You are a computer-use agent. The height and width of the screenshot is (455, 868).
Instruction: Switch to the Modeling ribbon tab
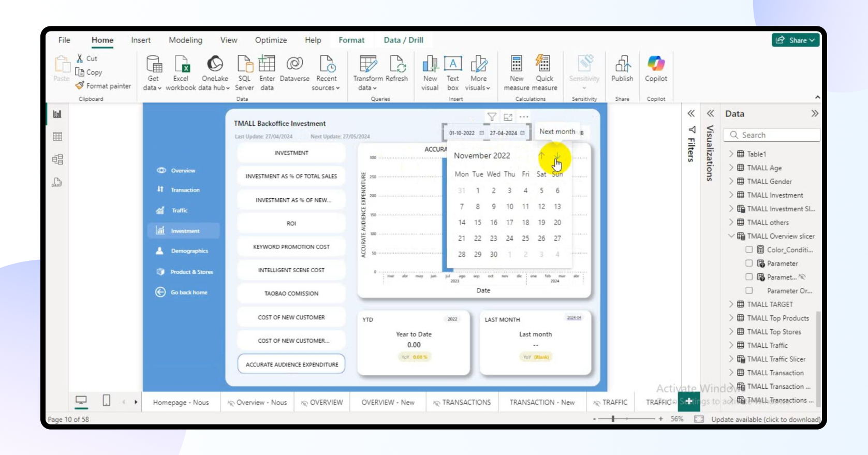(x=185, y=40)
